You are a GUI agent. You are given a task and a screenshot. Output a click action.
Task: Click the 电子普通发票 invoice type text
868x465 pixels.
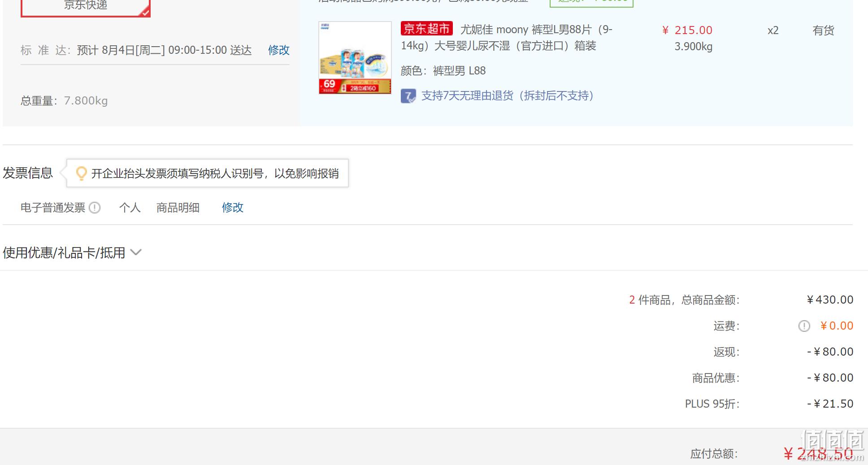(53, 208)
